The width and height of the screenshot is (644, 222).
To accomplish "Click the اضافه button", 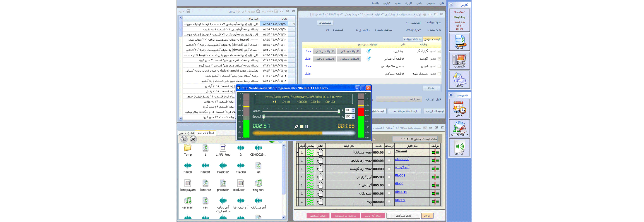I will (431, 88).
